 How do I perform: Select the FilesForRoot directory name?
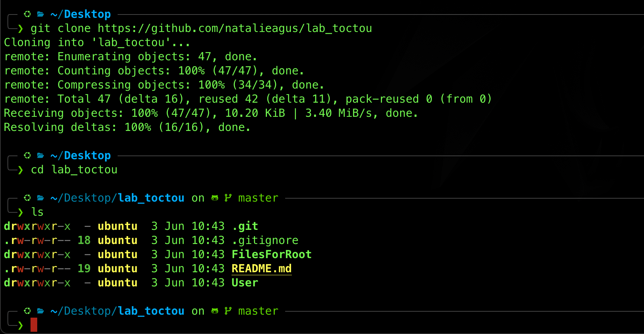point(272,254)
